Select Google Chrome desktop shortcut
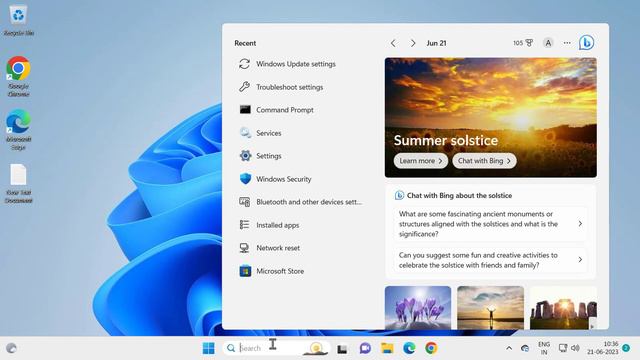This screenshot has width=640, height=360. tap(18, 77)
